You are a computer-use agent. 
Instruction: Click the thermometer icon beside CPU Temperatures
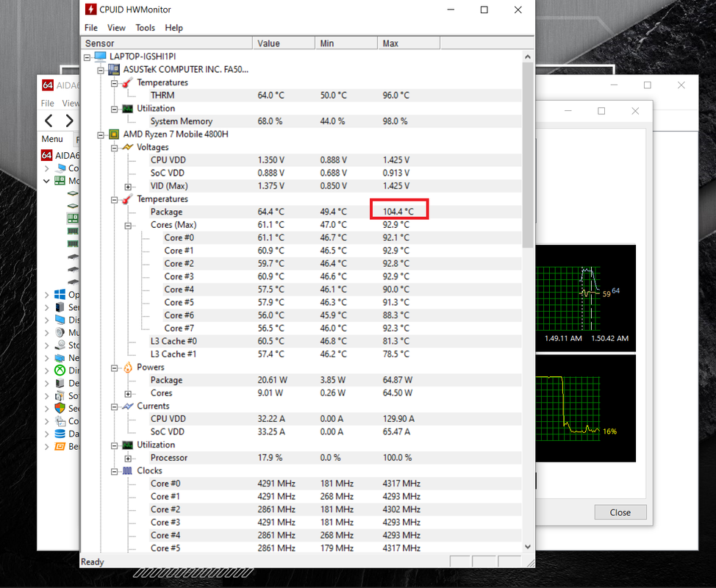127,199
